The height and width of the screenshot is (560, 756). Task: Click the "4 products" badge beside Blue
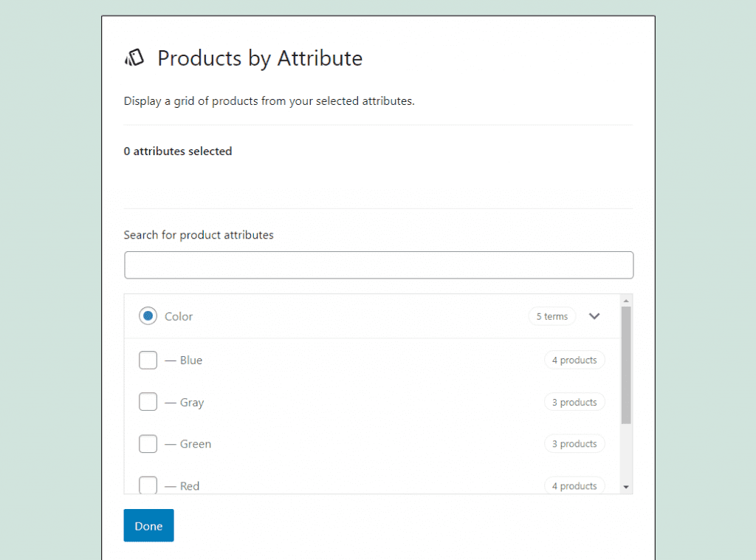pos(574,360)
